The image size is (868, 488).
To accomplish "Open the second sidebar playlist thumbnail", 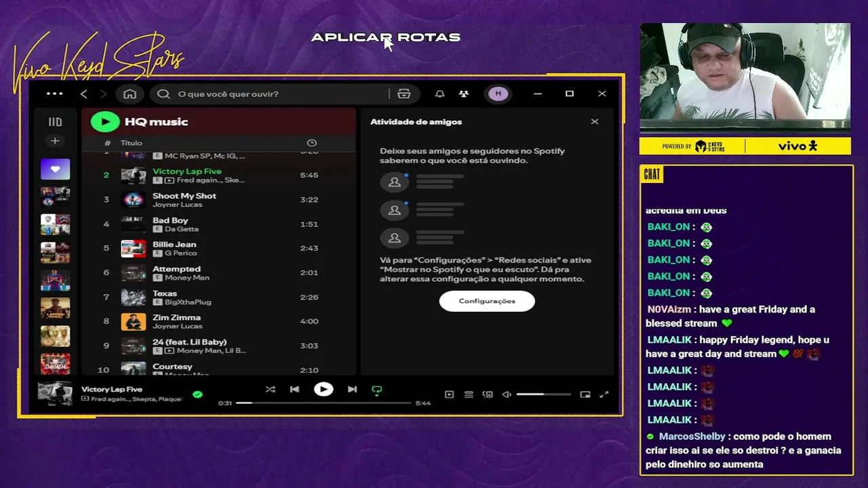I will [55, 197].
